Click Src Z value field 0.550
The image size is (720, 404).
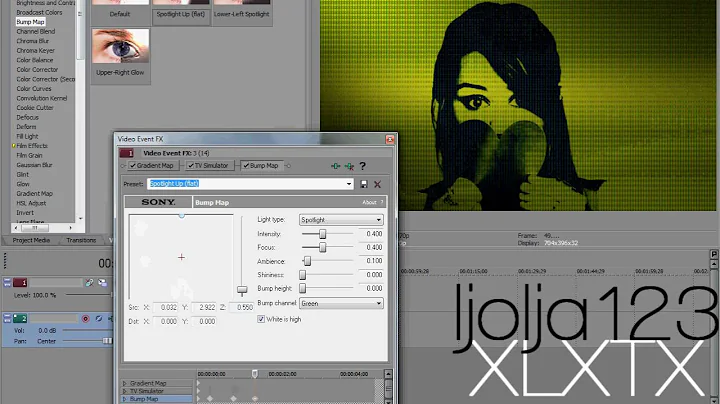pyautogui.click(x=242, y=307)
